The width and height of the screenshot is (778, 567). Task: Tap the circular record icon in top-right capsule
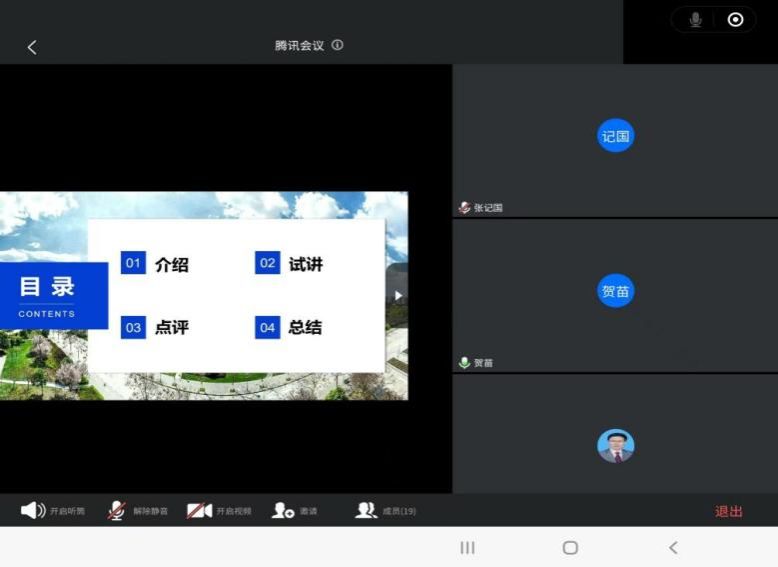pos(736,20)
